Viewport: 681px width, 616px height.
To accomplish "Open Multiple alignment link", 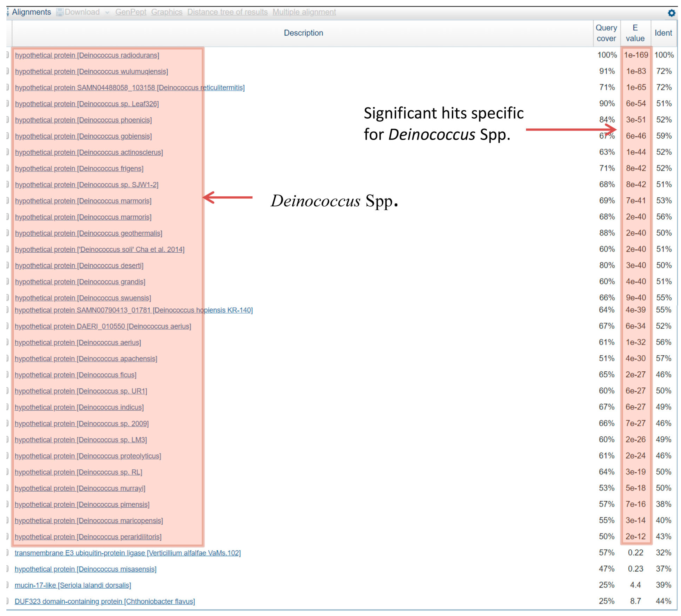I will click(304, 12).
